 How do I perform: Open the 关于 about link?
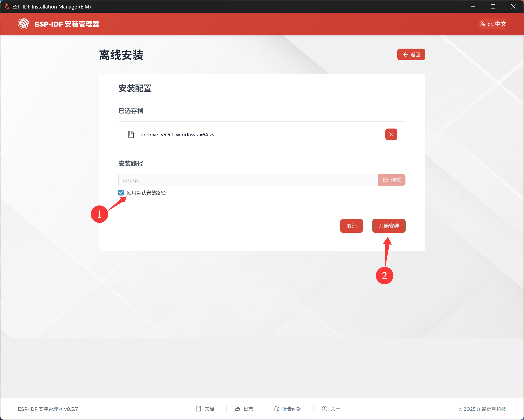coord(331,409)
